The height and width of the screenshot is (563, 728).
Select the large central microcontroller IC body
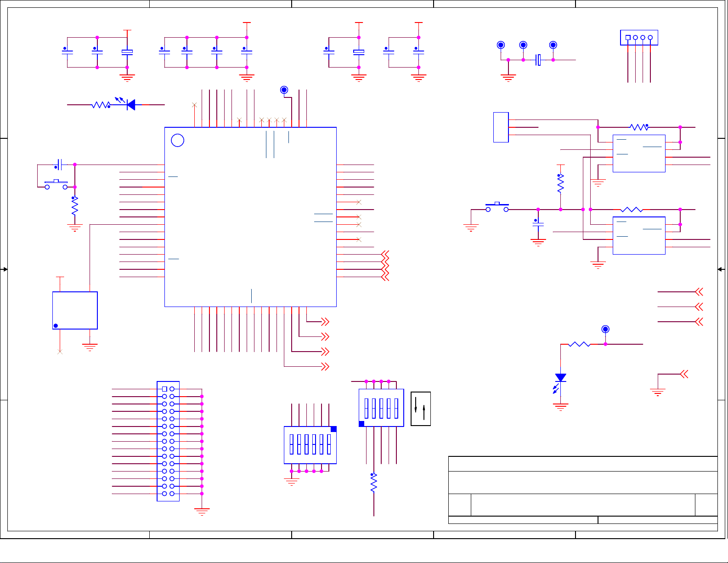pyautogui.click(x=250, y=217)
